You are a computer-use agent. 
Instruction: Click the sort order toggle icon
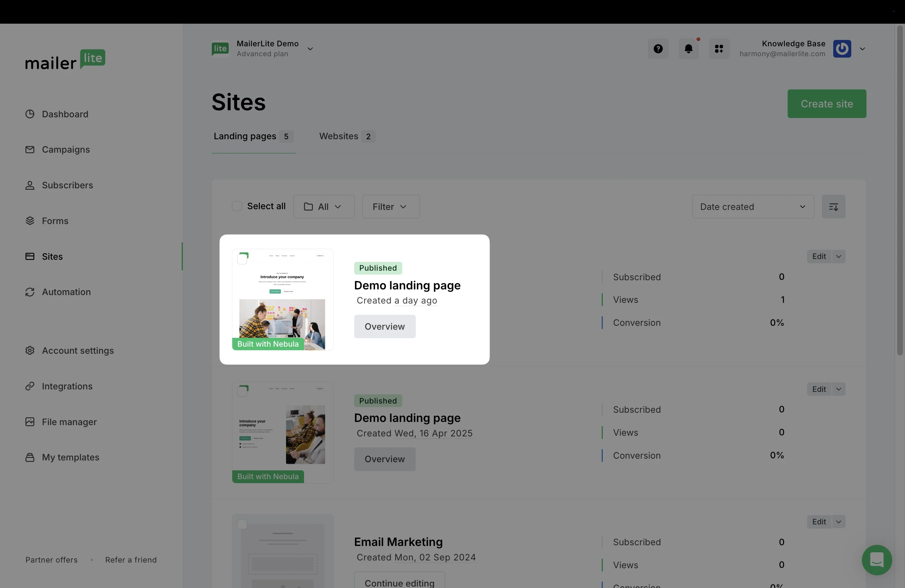coord(833,207)
